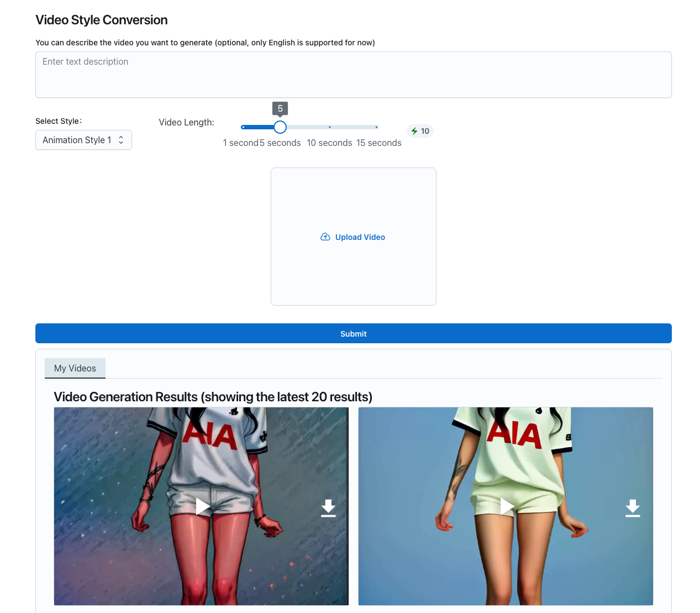Open the Animation Style 1 dropdown
Viewport: 700px width, 613px height.
click(x=83, y=140)
